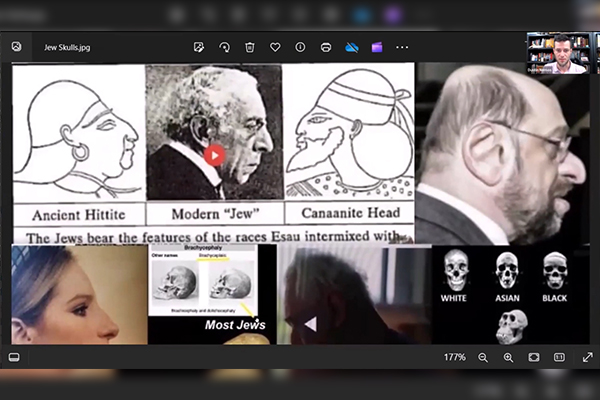Enter fullscreen with the diagonal arrows icon

(x=587, y=357)
